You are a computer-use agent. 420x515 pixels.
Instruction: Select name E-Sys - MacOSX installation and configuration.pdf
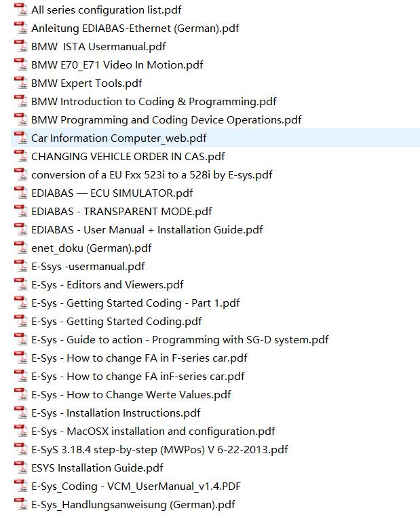153,431
